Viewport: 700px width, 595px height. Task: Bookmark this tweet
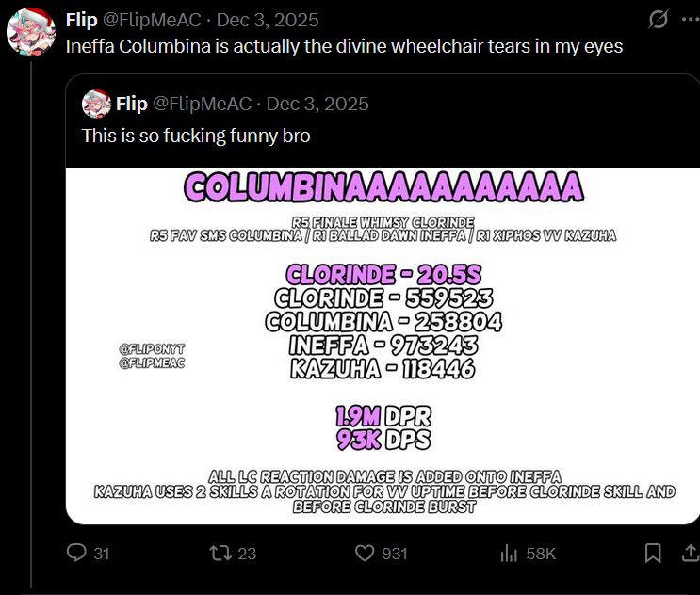(x=653, y=554)
